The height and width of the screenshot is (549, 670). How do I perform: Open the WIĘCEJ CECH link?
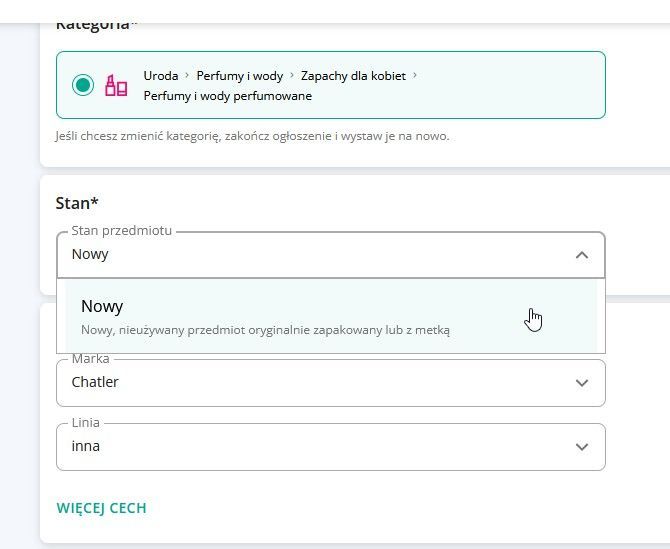click(101, 508)
